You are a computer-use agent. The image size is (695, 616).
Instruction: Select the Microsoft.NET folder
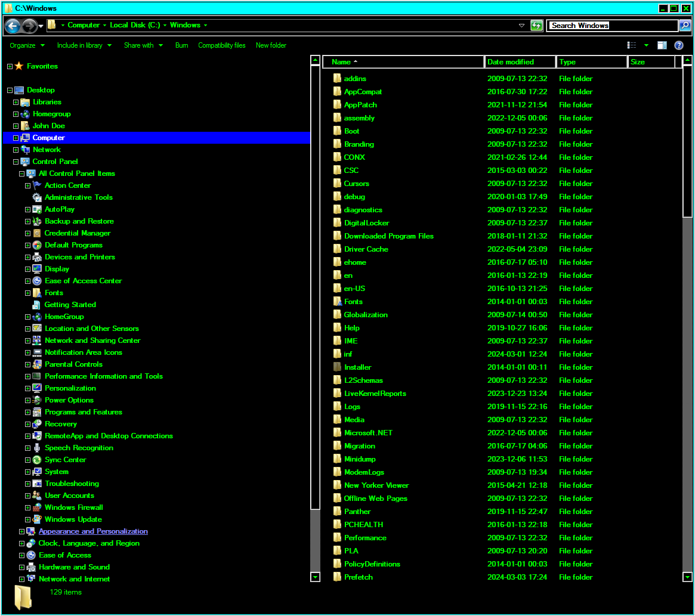pyautogui.click(x=368, y=433)
